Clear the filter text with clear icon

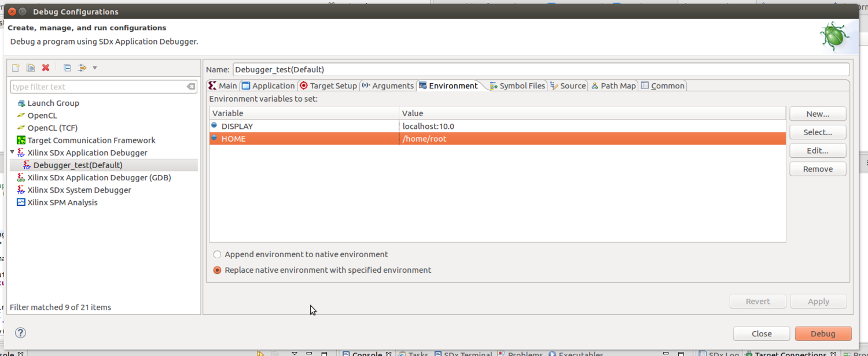(x=191, y=87)
